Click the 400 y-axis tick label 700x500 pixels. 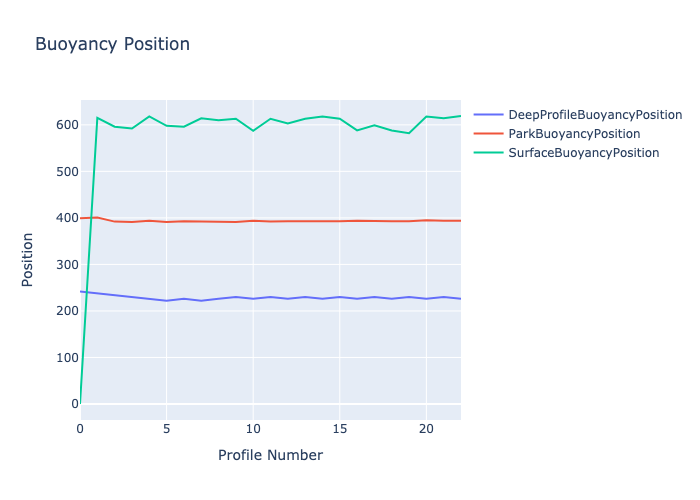tap(68, 218)
